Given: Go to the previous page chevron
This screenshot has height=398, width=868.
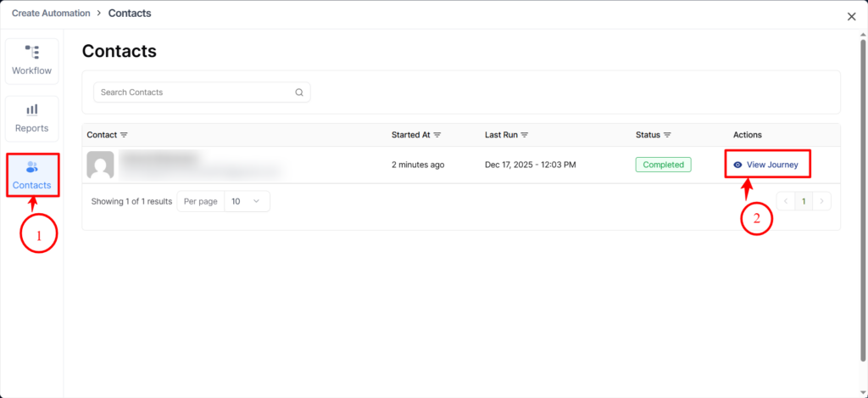Looking at the screenshot, I should pyautogui.click(x=785, y=201).
